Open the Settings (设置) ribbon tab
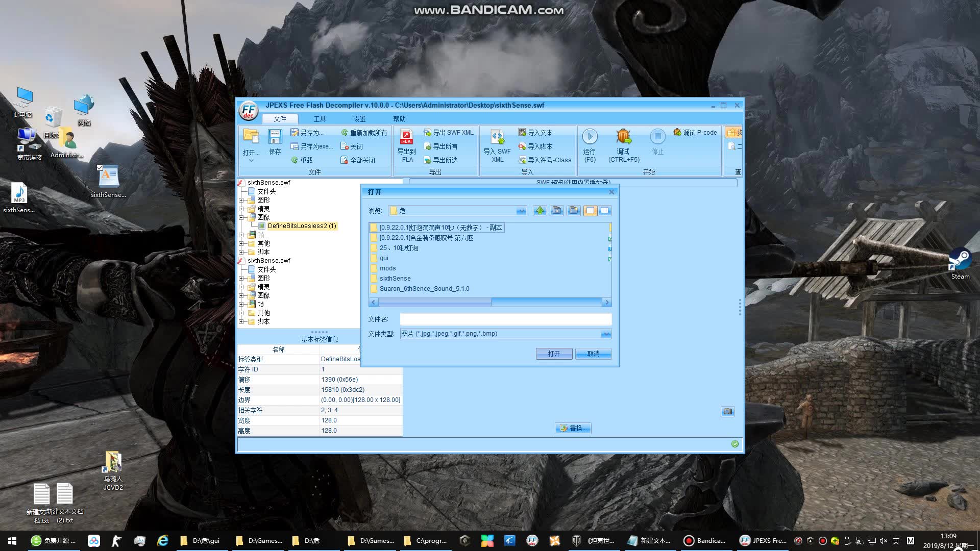The width and height of the screenshot is (980, 551). point(359,119)
